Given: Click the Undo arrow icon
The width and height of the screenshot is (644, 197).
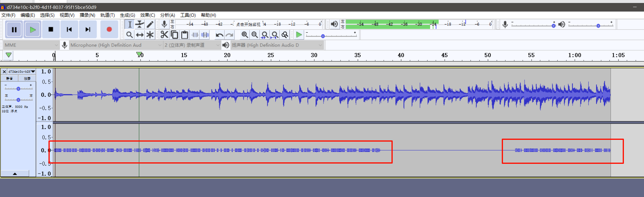Looking at the screenshot, I should (219, 35).
